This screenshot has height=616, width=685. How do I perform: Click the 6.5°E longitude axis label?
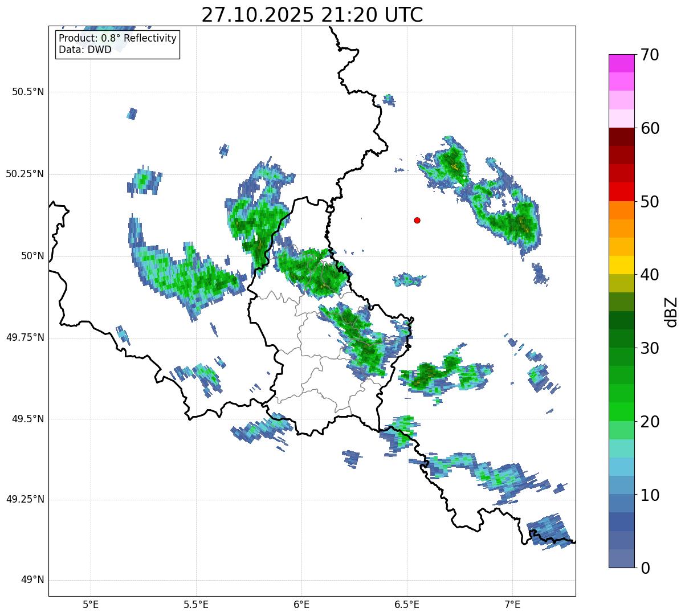pos(407,604)
